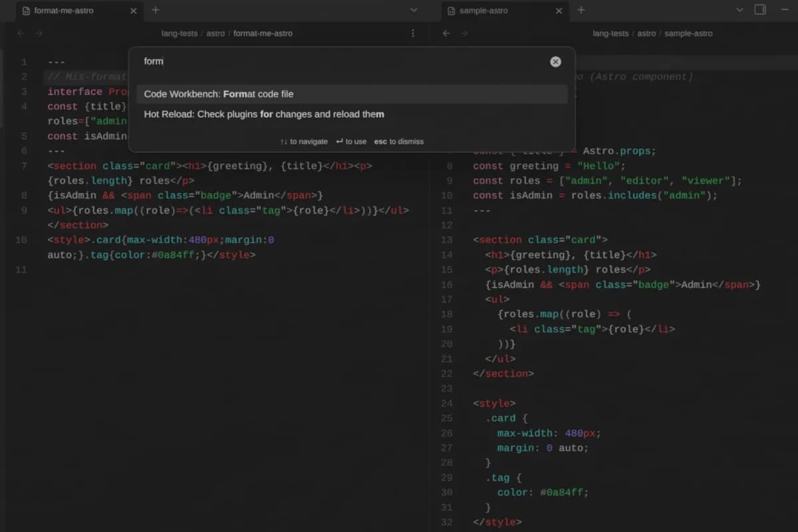This screenshot has height=532, width=798.
Task: Click file icon on format-me-astro tab
Action: (26, 11)
